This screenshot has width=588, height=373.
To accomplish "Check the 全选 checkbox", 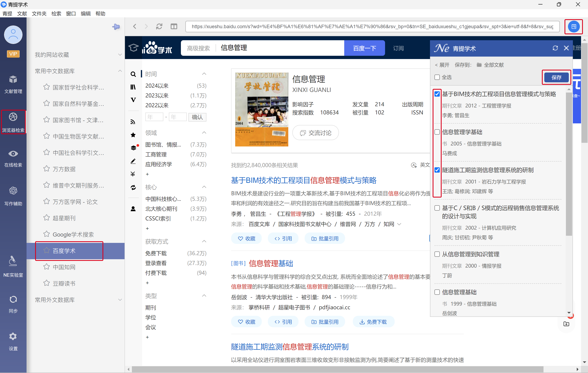I will (x=437, y=77).
